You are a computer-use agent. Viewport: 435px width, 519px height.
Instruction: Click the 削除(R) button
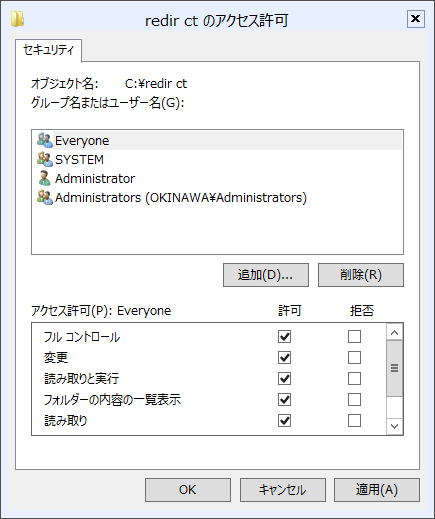(361, 275)
